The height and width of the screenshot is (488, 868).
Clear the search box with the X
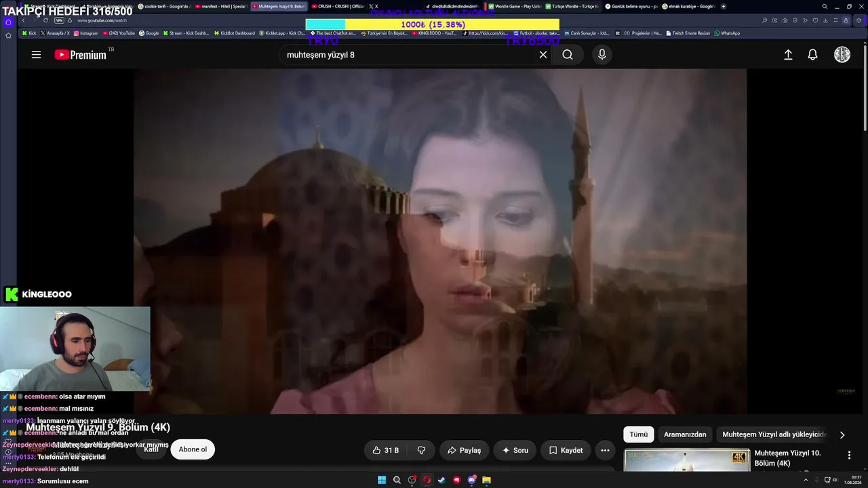(x=543, y=55)
